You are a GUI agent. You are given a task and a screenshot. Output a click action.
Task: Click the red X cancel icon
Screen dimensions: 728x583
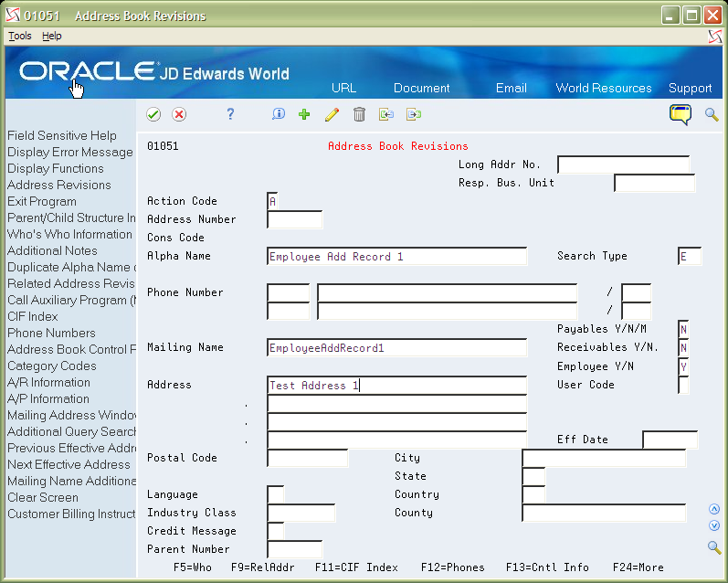coord(179,114)
